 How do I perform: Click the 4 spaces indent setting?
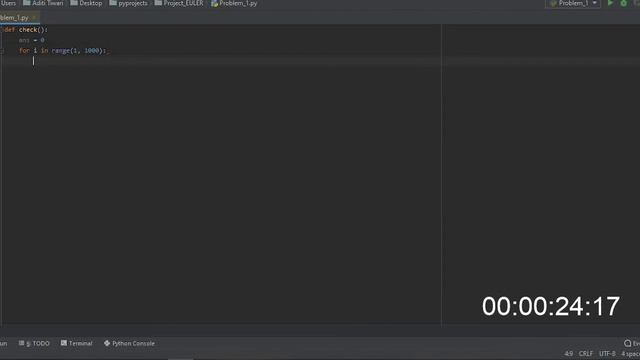point(631,353)
